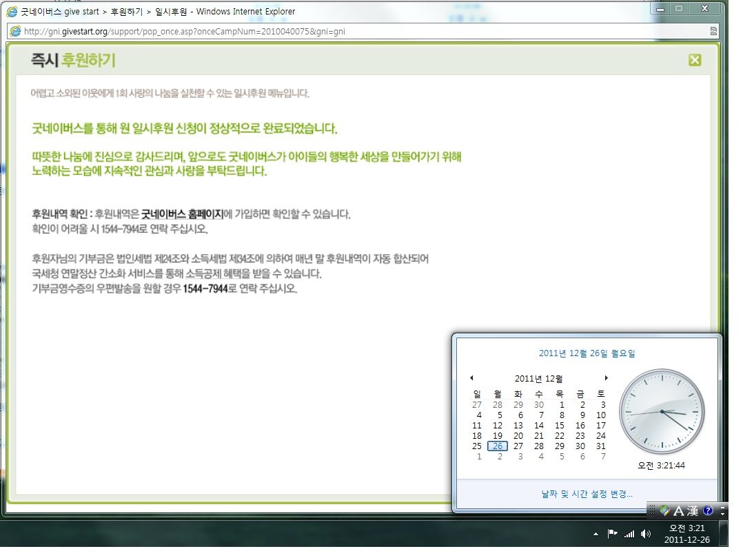Open the 굿네이버스 홈페이지 link
Screen dimensions: 743x560
[x=182, y=214]
